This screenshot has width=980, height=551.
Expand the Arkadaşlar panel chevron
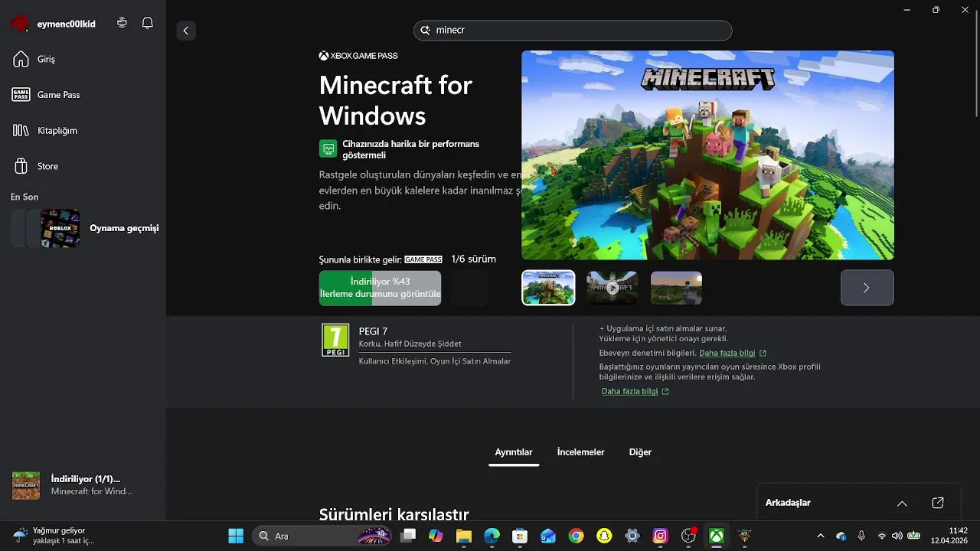point(902,503)
